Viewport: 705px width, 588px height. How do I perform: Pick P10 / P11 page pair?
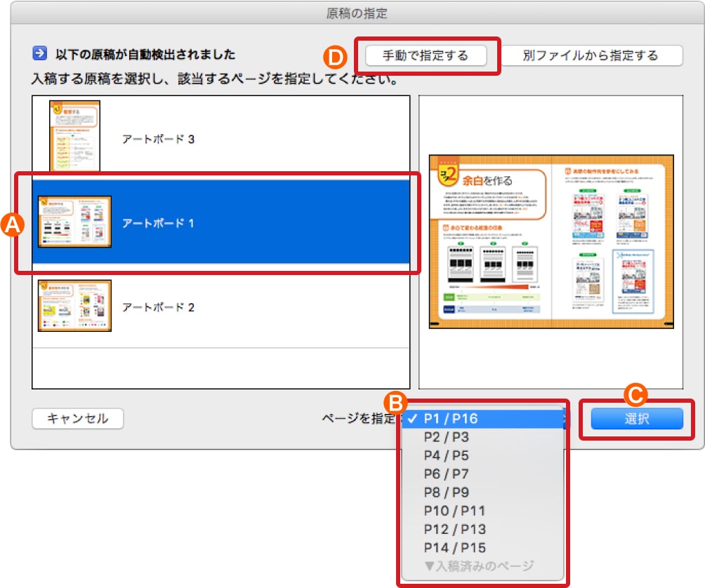pyautogui.click(x=454, y=511)
